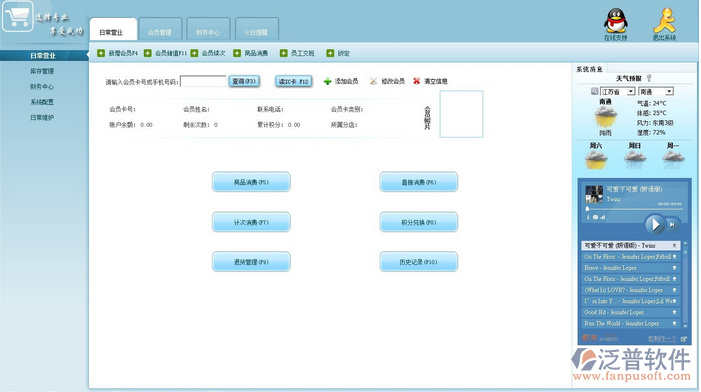The width and height of the screenshot is (701, 392).
Task: Click the album cover thumbnail
Action: (x=594, y=194)
